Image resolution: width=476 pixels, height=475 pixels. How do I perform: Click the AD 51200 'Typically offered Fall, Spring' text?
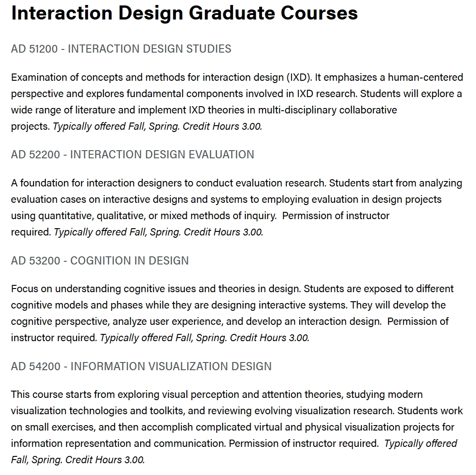click(x=116, y=126)
